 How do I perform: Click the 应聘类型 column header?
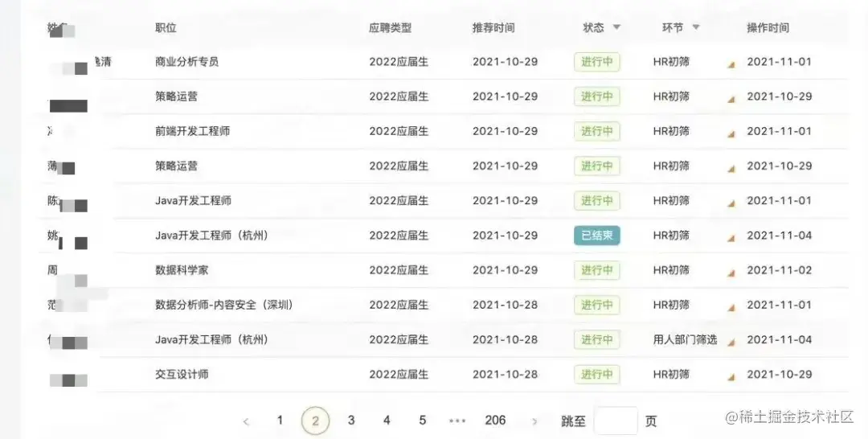[x=391, y=27]
